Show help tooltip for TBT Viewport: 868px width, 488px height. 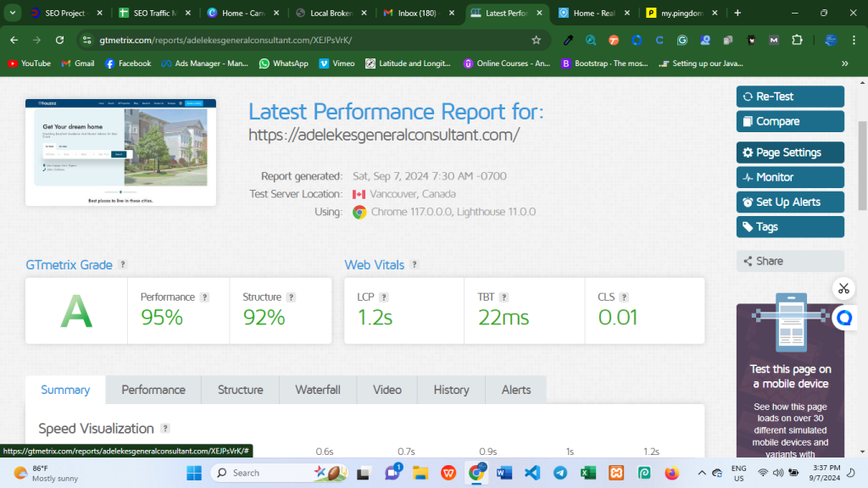tap(504, 297)
